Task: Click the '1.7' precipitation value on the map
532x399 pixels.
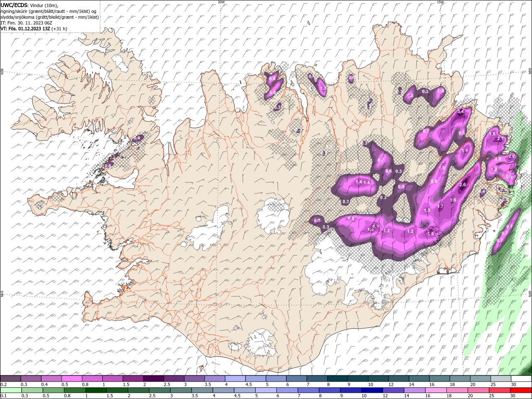Action: tap(441, 206)
